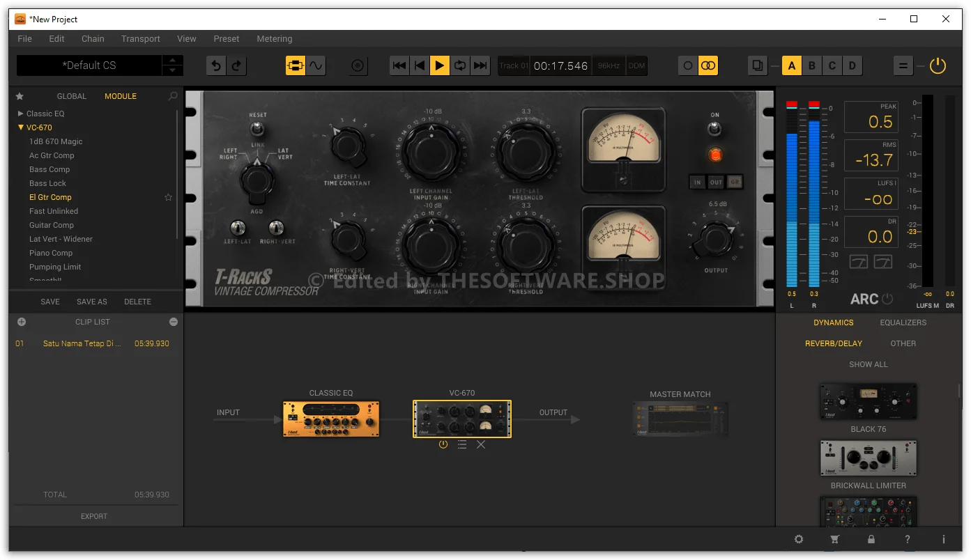
Task: Add a clip to the clip list
Action: tap(21, 322)
